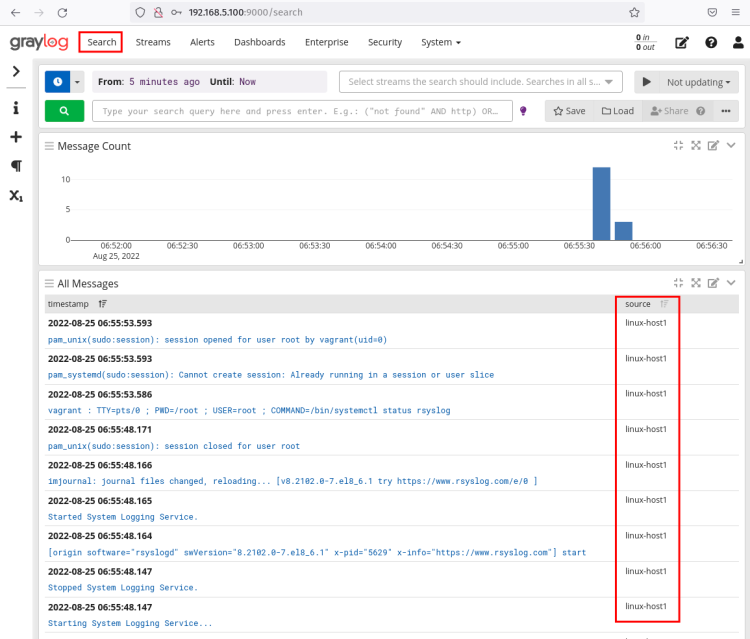The width and height of the screenshot is (750, 639).
Task: Expand message "Cannot create session: Already running"
Action: point(271,375)
